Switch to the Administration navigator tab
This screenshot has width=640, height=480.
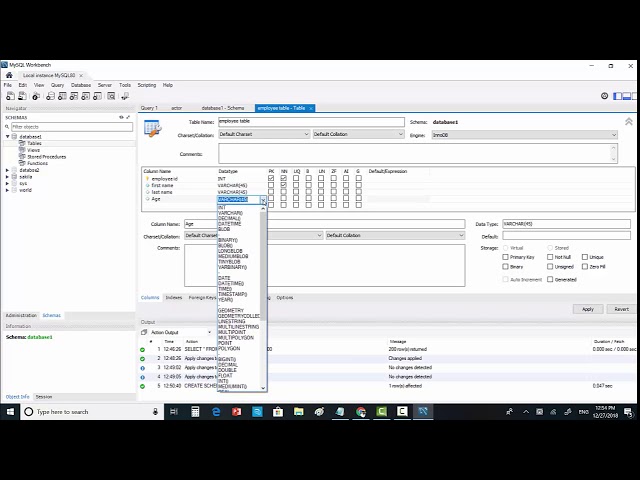click(21, 316)
